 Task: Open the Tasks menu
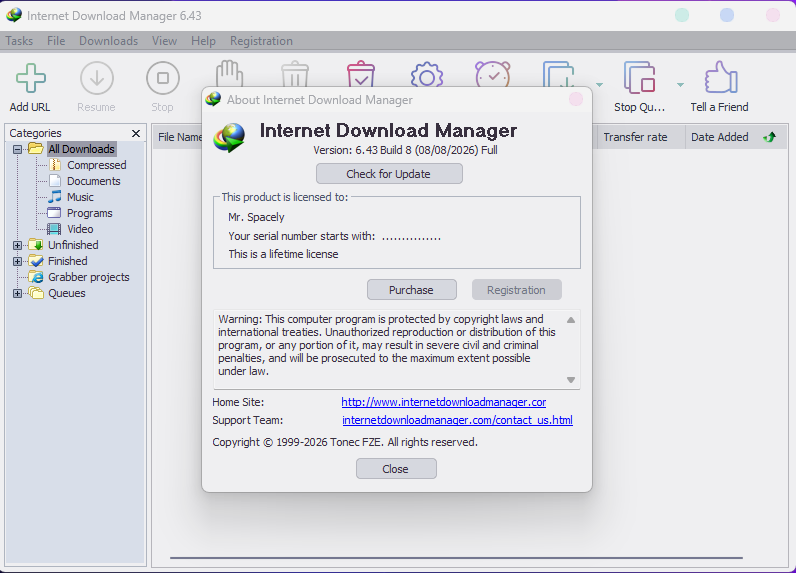point(19,41)
